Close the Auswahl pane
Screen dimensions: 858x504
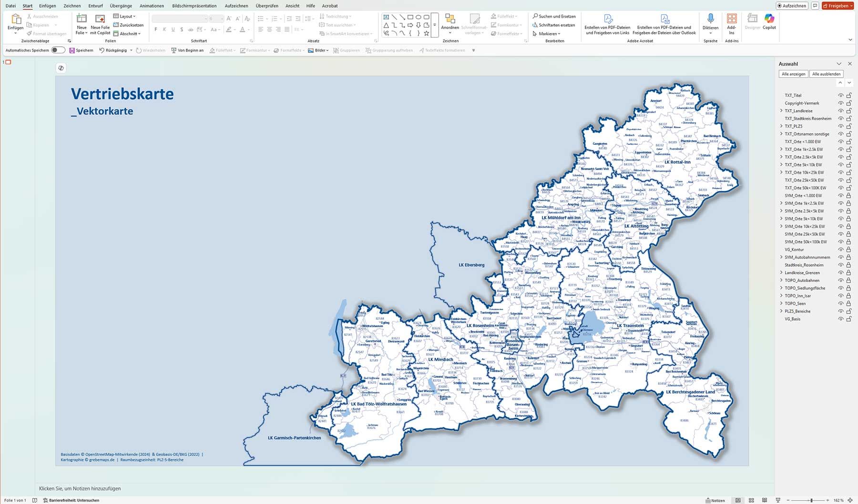click(x=849, y=63)
